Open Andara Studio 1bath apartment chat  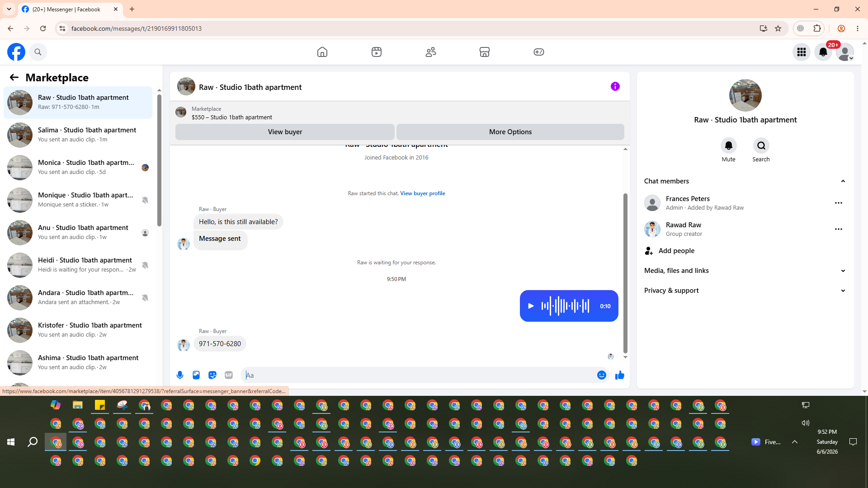[78, 297]
